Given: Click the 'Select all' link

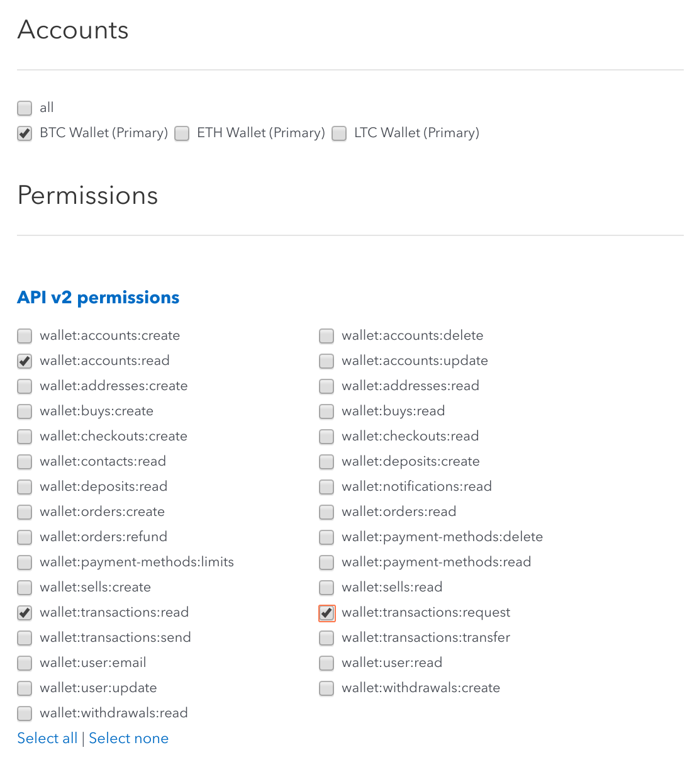Looking at the screenshot, I should coord(47,738).
